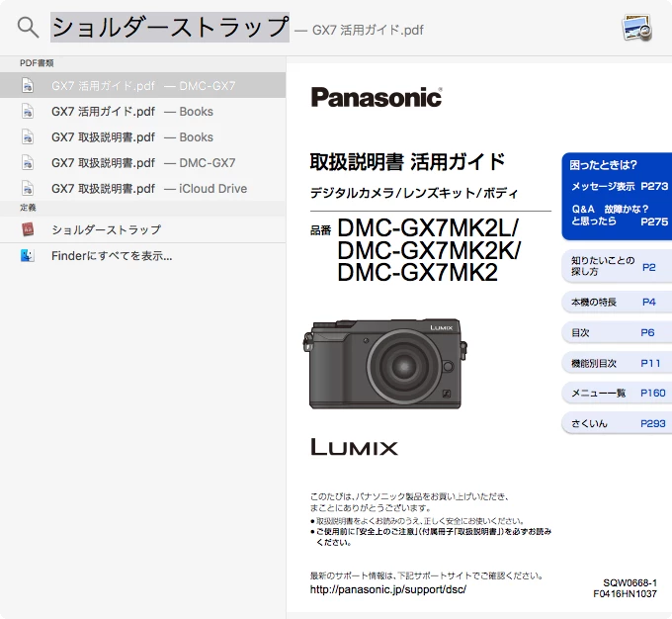Click 知りたいことの探し方 P2 button
The width and height of the screenshot is (672, 619).
click(617, 266)
